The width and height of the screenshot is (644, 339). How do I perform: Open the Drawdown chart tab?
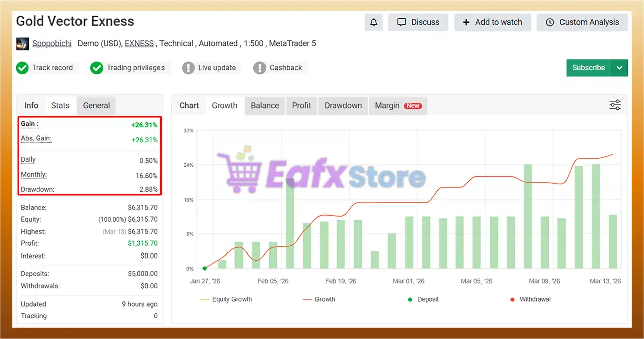(x=343, y=105)
